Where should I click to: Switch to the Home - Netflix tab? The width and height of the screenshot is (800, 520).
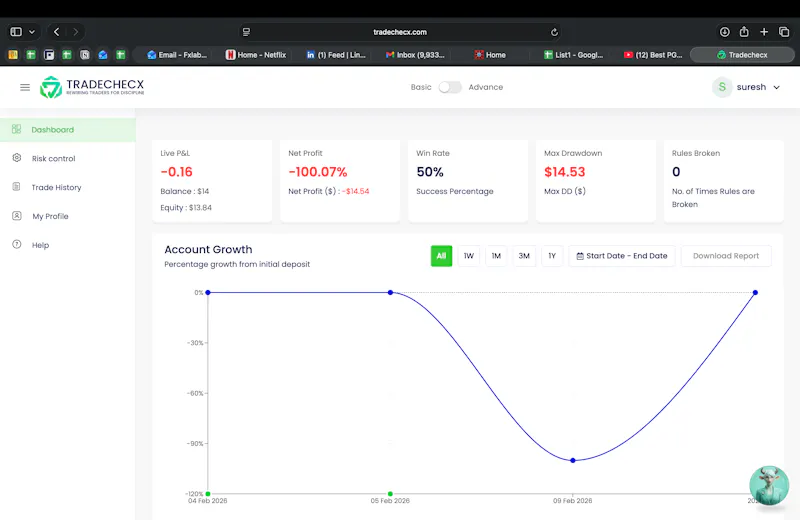click(x=256, y=55)
